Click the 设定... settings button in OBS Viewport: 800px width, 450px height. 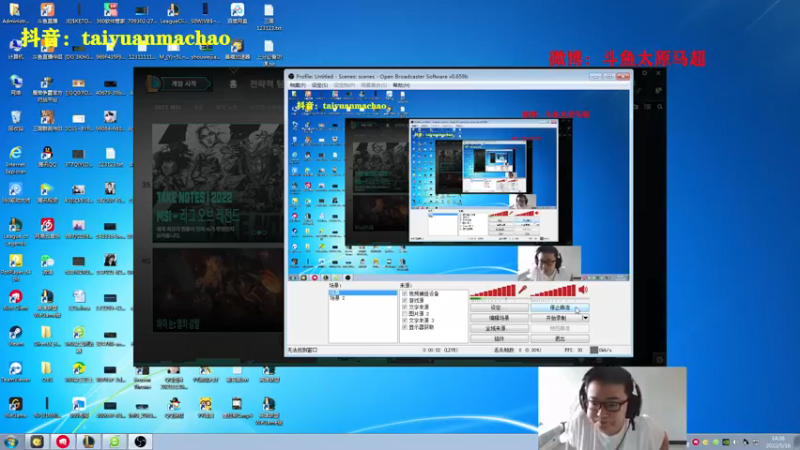[x=498, y=308]
